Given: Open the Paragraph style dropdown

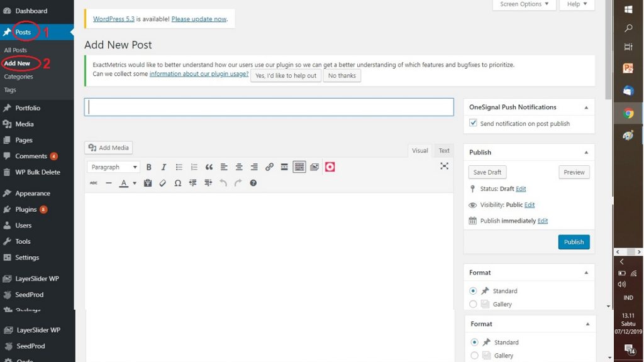Looking at the screenshot, I should (113, 167).
